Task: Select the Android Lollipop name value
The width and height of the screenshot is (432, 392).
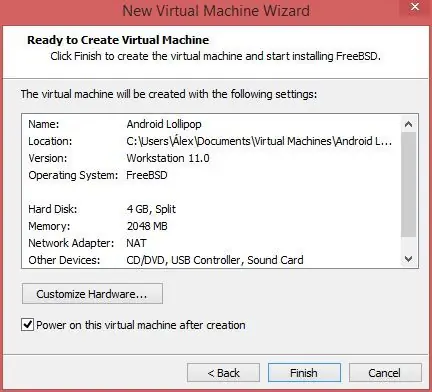Action: (164, 124)
